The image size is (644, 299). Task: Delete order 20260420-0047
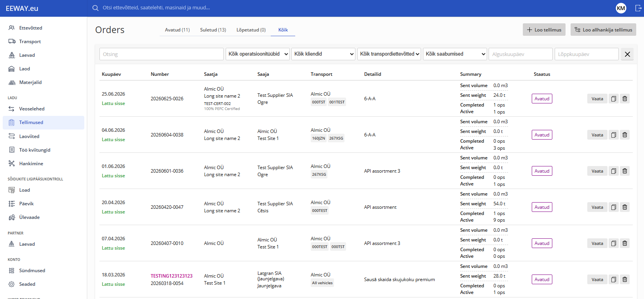pos(625,207)
